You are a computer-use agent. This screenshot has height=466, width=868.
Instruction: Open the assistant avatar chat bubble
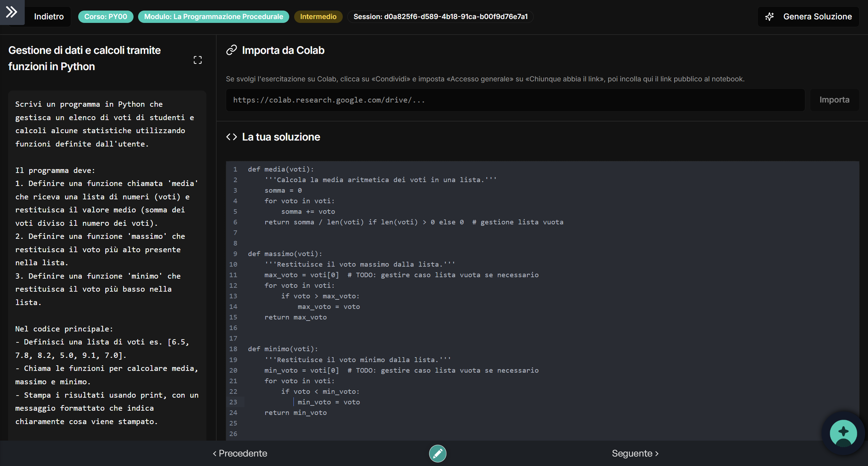point(843,433)
